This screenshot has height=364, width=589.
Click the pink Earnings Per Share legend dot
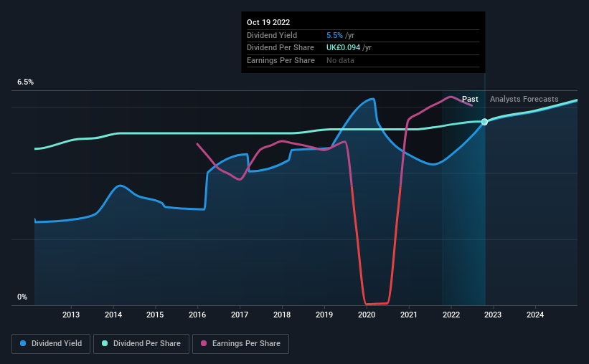pos(204,343)
